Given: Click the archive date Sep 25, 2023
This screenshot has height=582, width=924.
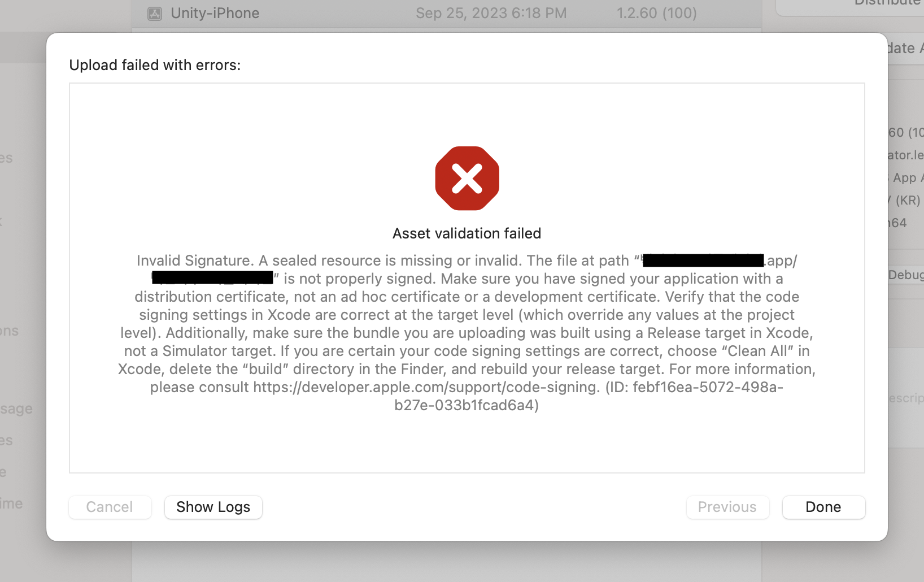Looking at the screenshot, I should pos(491,13).
